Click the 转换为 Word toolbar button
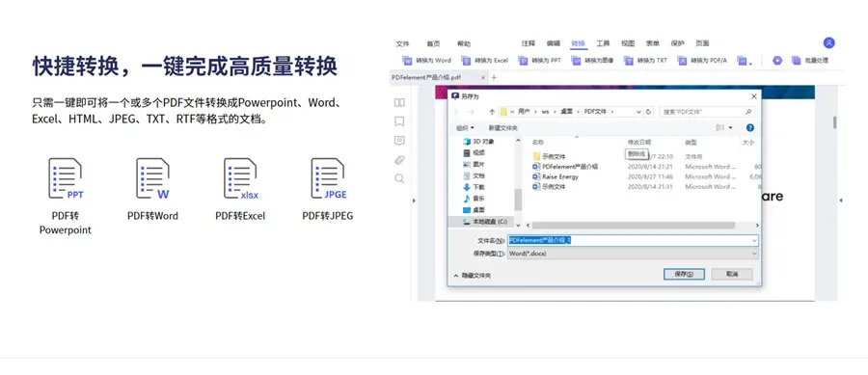The width and height of the screenshot is (868, 375). tap(427, 61)
